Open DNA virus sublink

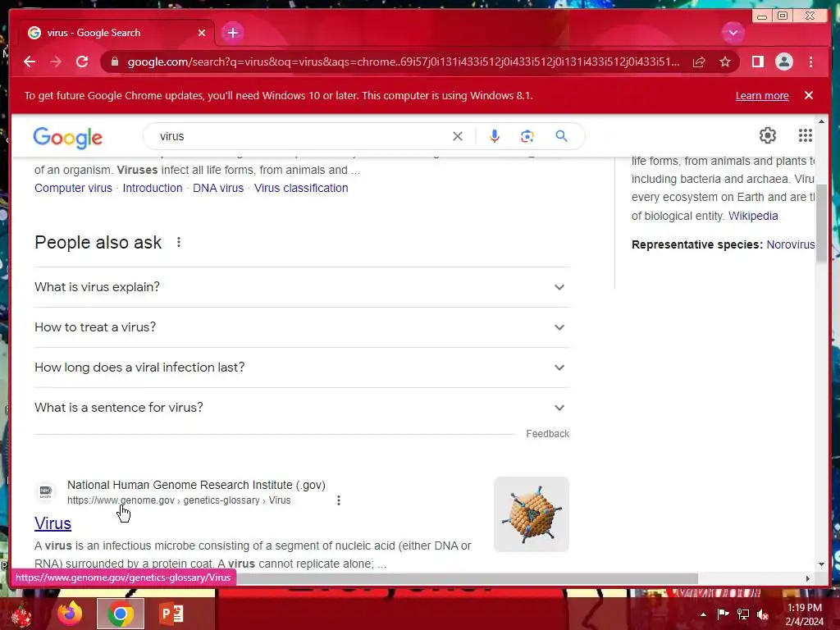tap(218, 188)
